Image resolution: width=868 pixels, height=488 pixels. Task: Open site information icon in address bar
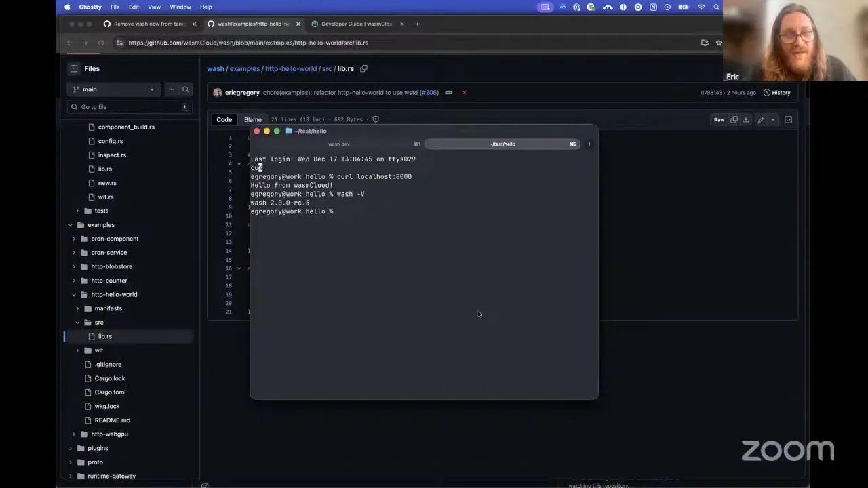coord(120,43)
